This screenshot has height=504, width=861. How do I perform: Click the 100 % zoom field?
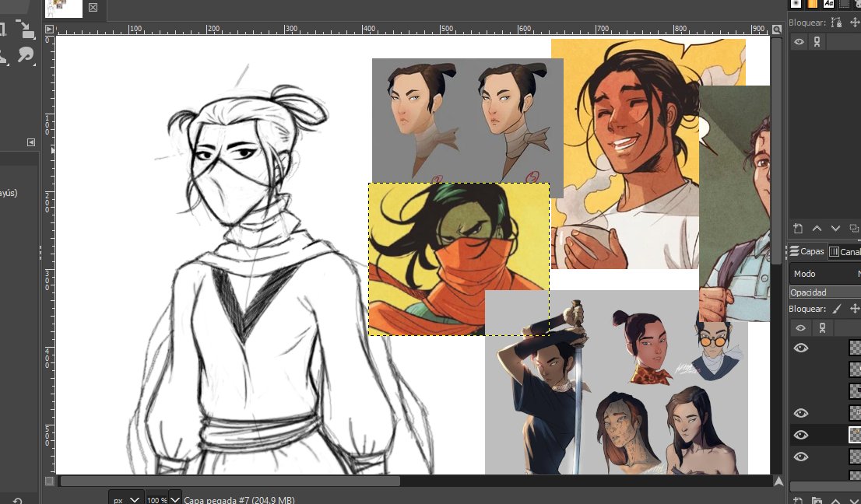tap(156, 499)
